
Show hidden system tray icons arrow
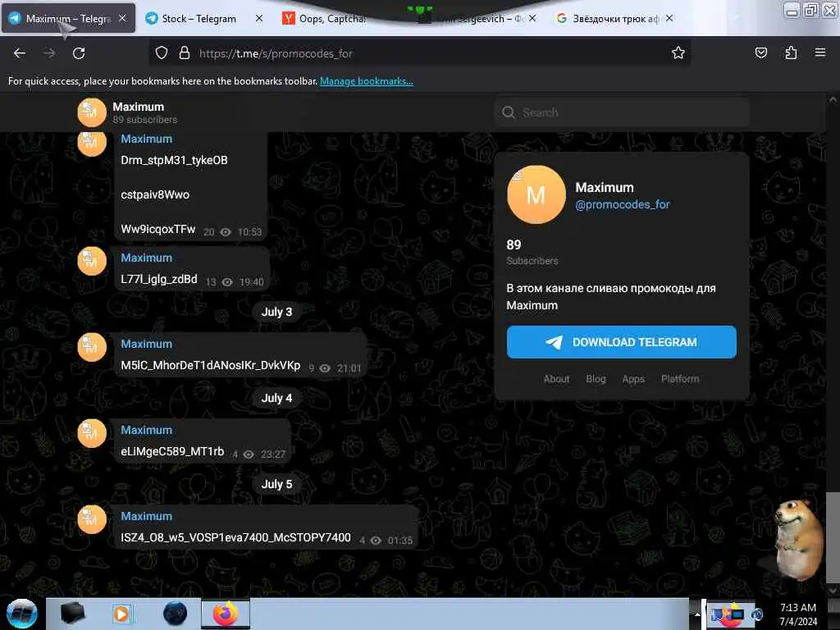click(697, 614)
